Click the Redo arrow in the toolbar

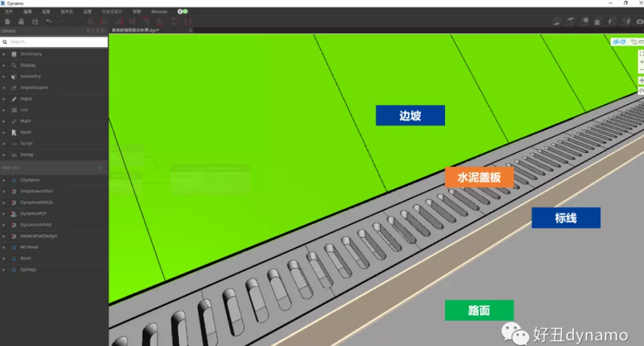63,21
